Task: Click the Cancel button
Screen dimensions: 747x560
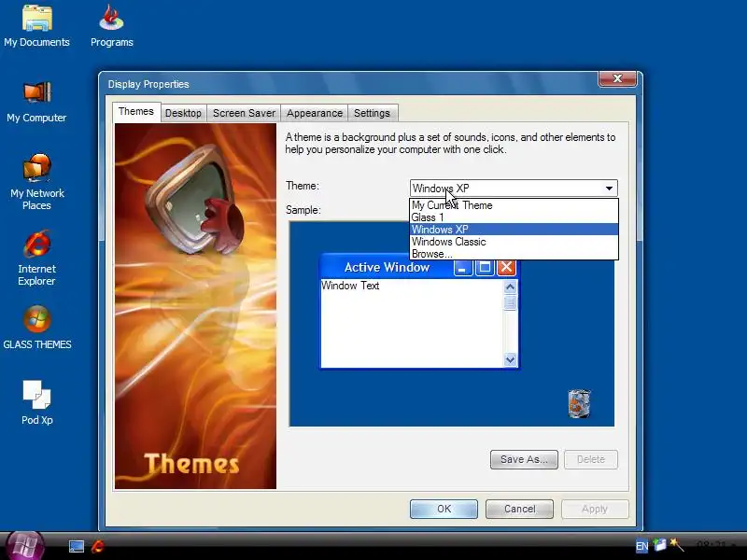Action: [x=519, y=509]
